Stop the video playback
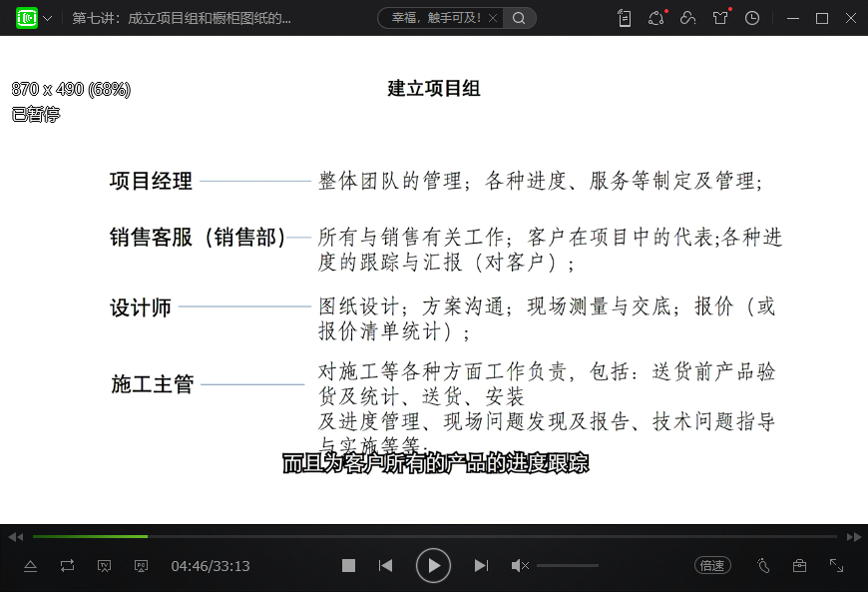Image resolution: width=868 pixels, height=592 pixels. point(348,565)
